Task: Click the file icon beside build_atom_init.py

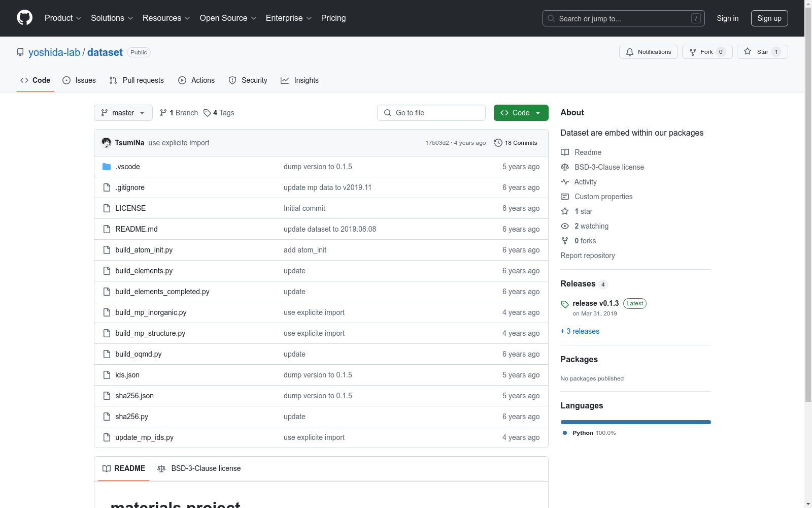Action: tap(107, 250)
